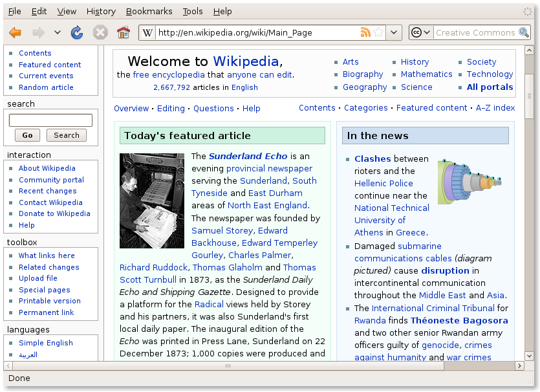Open the Tools menu
This screenshot has width=540, height=392.
pos(193,12)
